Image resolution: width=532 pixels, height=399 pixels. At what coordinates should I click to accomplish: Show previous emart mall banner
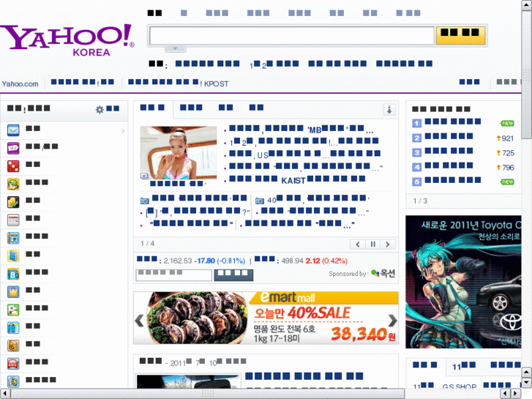coord(140,320)
